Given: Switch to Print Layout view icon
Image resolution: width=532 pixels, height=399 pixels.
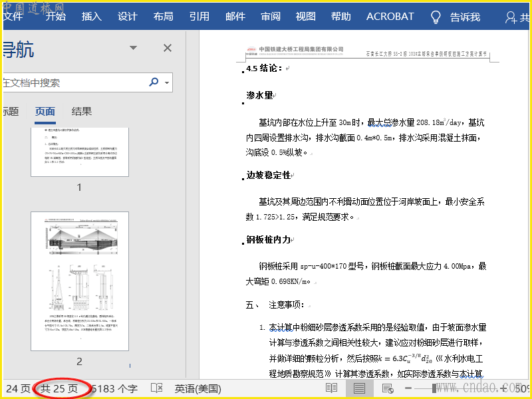Looking at the screenshot, I should tap(359, 388).
